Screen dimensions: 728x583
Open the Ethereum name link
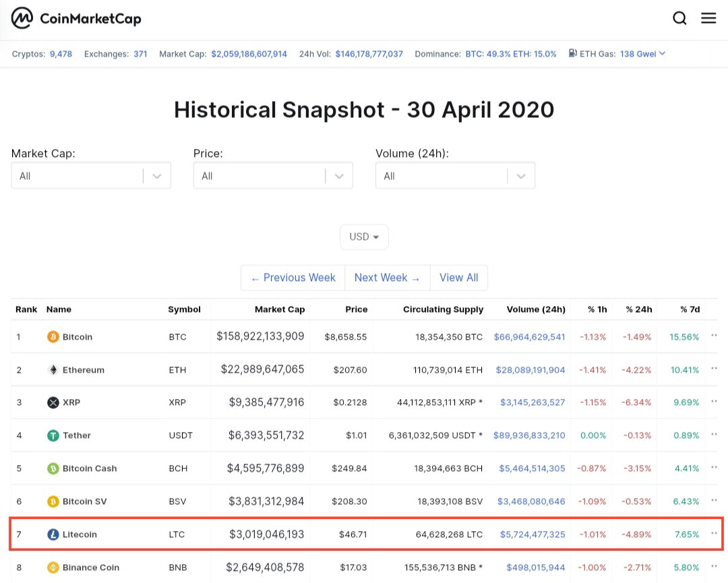(84, 370)
